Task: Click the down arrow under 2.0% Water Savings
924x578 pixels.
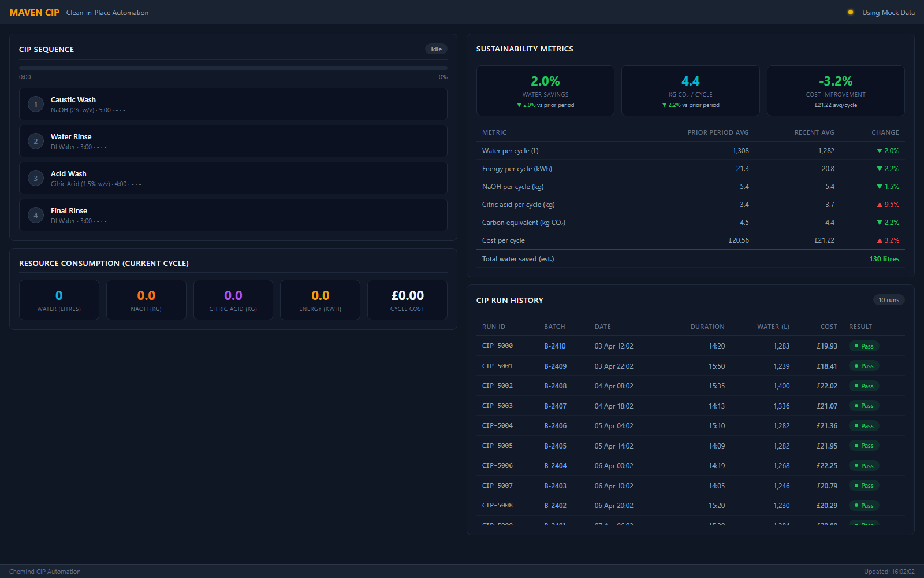Action: (x=519, y=105)
